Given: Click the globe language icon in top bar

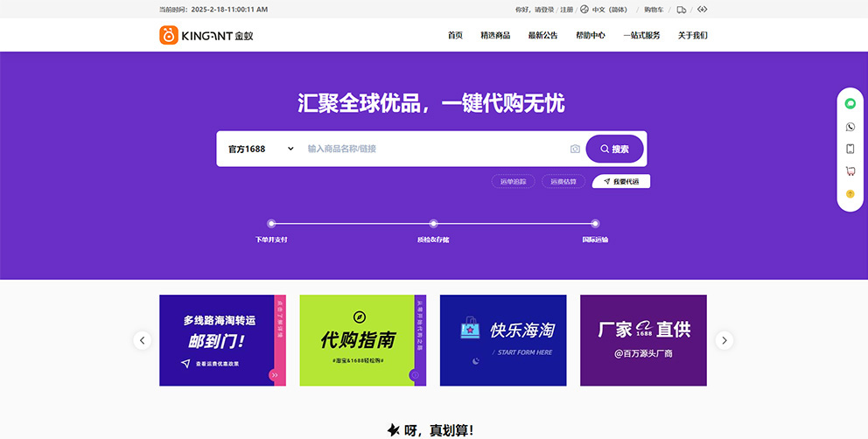Looking at the screenshot, I should [584, 9].
